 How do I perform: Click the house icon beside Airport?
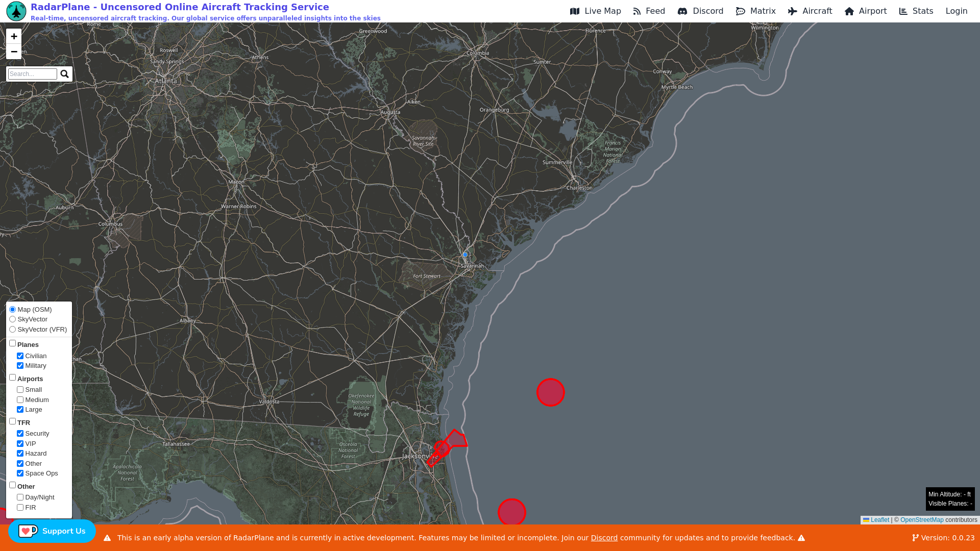pos(849,11)
